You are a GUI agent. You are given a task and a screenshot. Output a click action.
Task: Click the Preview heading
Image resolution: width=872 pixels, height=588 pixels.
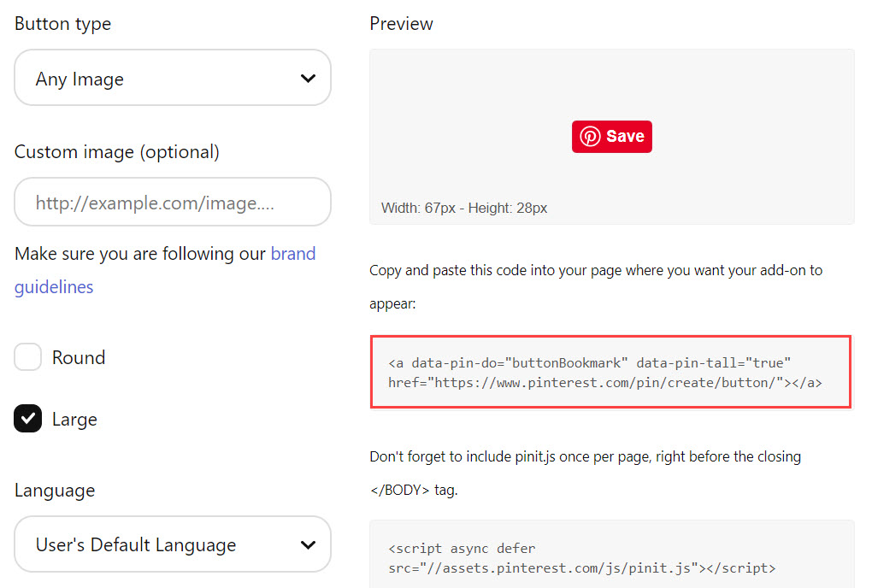401,23
